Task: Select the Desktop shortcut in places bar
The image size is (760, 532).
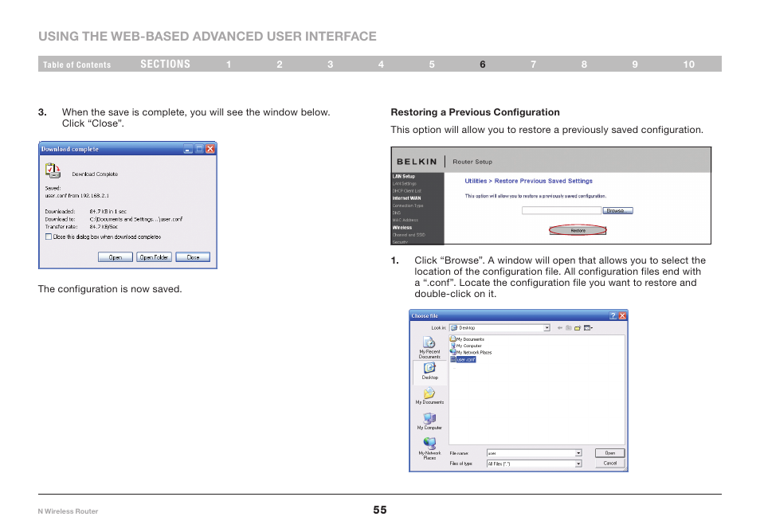Action: 429,371
